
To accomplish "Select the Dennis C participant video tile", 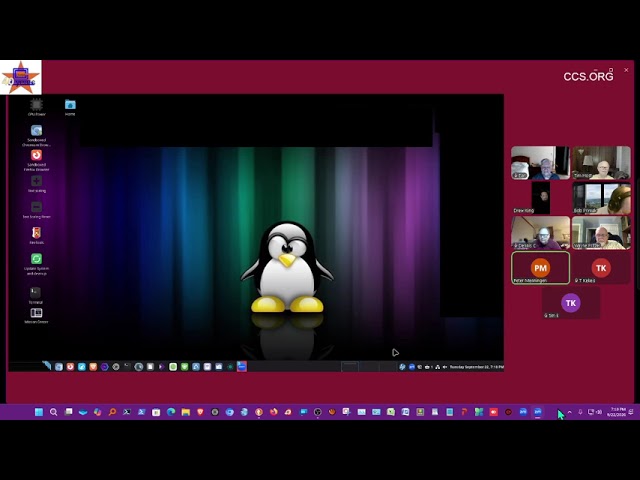I will (x=540, y=233).
